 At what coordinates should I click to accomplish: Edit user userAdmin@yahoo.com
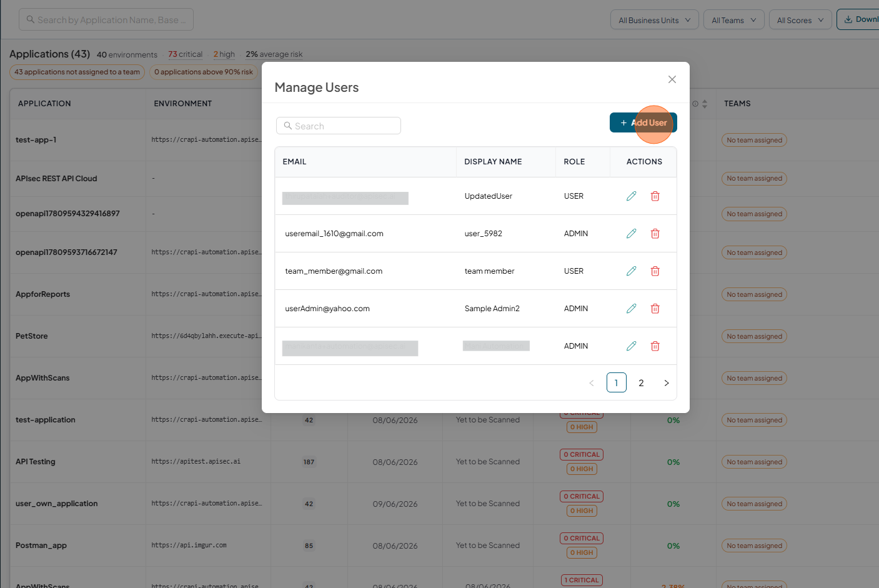click(x=632, y=309)
